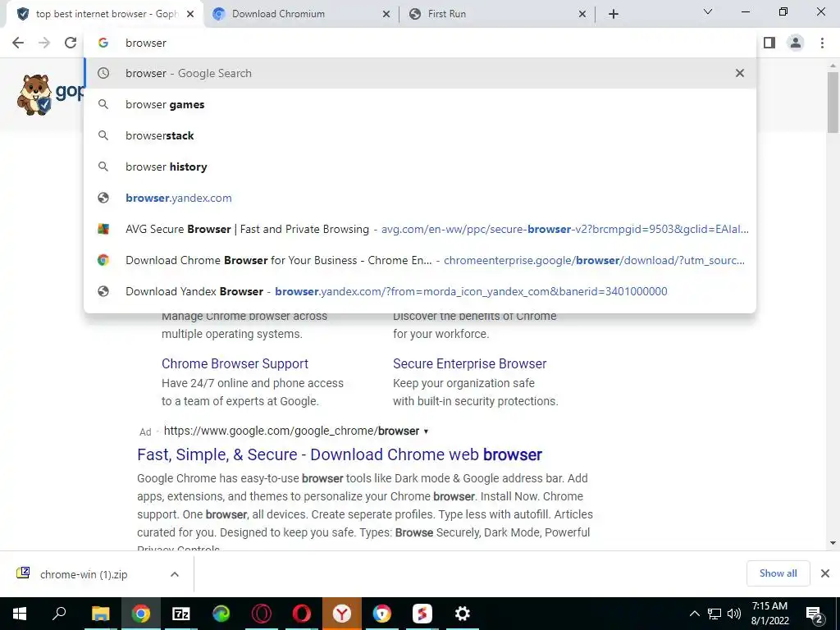Click Show all downloads

[x=778, y=573]
